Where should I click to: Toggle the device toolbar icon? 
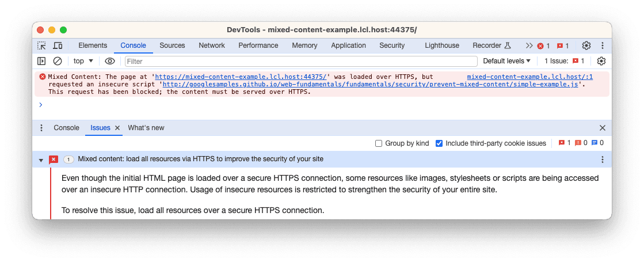click(58, 45)
